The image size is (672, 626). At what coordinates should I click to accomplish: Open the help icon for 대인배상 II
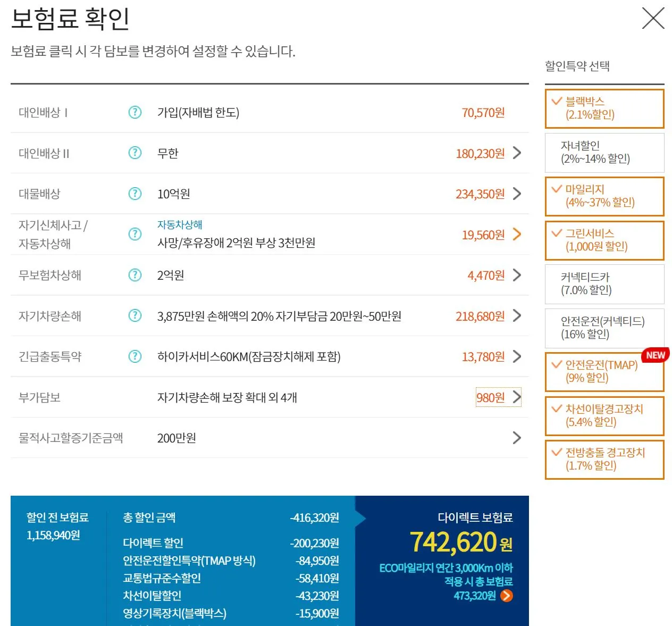pyautogui.click(x=135, y=153)
